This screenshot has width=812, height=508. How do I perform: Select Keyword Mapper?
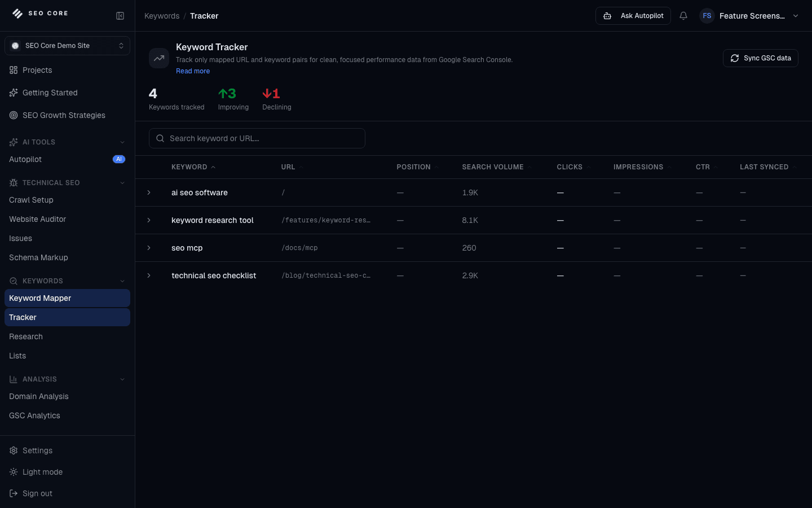click(68, 298)
